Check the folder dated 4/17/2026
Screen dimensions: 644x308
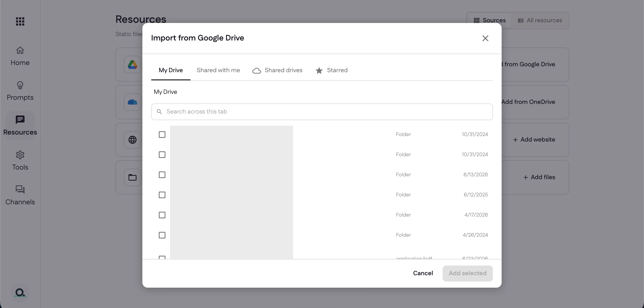click(162, 215)
